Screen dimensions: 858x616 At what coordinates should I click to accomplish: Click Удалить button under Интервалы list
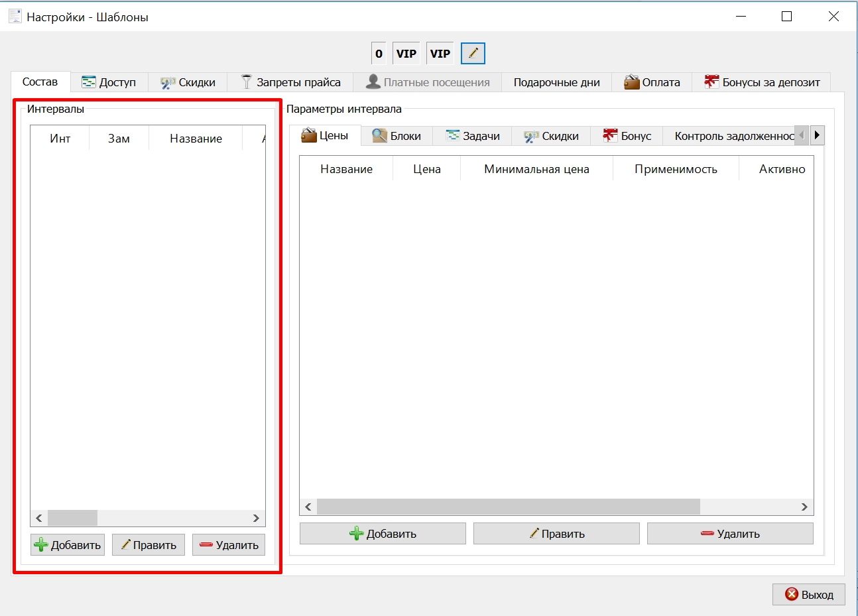coord(229,545)
